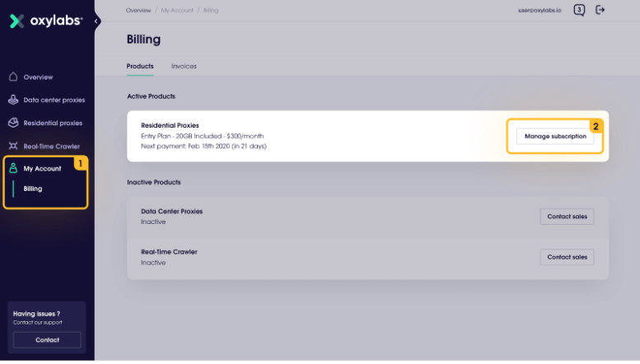Click the Overview home icon
Viewport: 640px width, 364px height.
13,77
